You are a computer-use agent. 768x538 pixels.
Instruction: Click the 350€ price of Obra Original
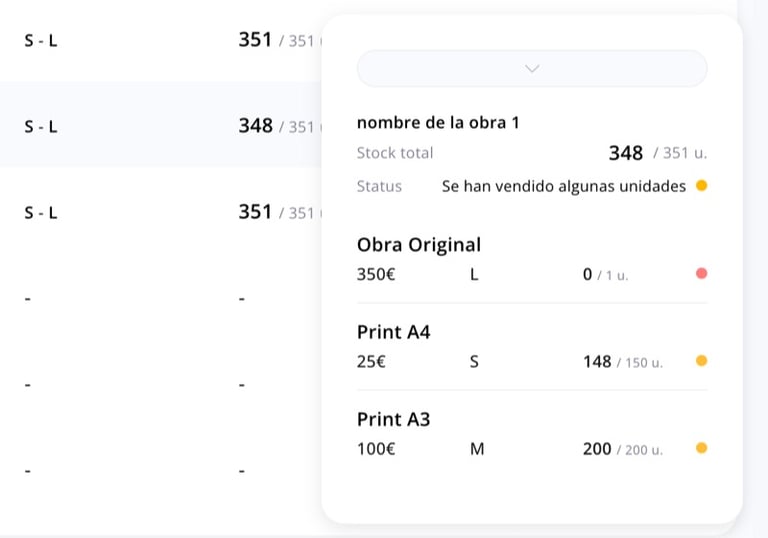point(376,274)
